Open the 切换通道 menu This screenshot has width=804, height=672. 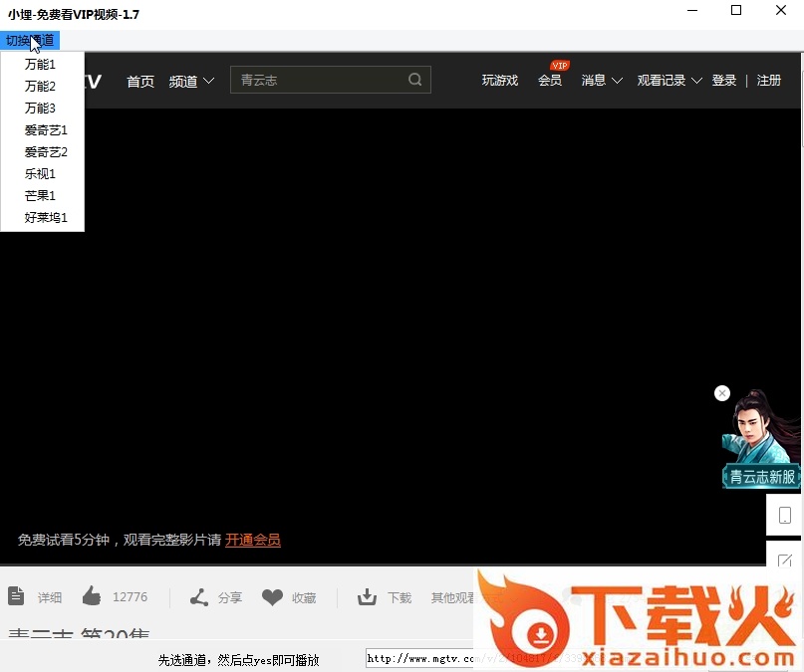tap(30, 41)
